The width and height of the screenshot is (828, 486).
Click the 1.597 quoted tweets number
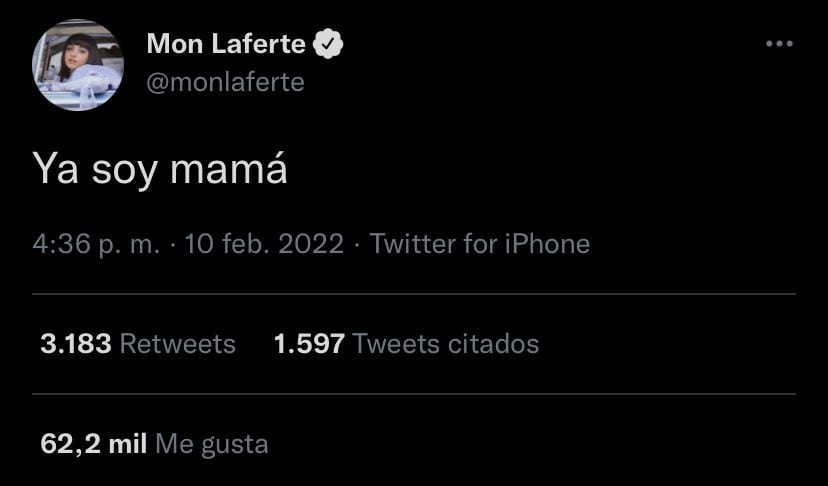pos(308,344)
